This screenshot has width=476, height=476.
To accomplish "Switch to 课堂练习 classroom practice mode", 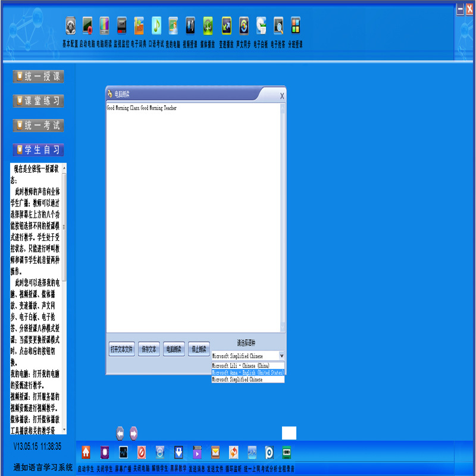I will tap(37, 101).
